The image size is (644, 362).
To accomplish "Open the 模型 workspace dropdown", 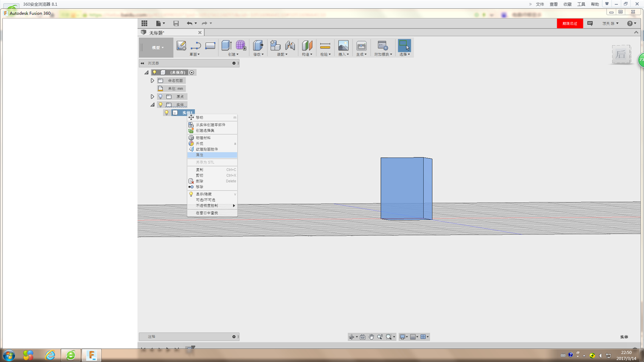I will 157,48.
